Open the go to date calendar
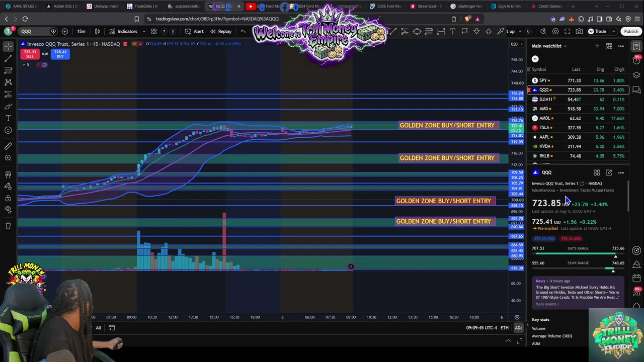 pos(112,328)
